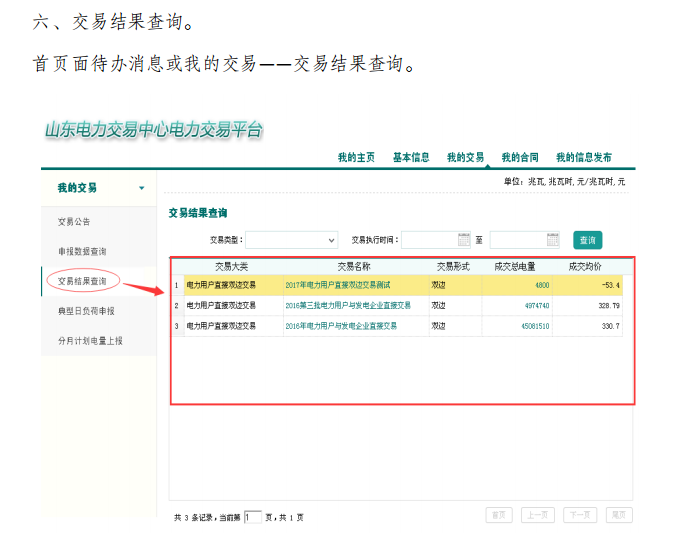The width and height of the screenshot is (679, 539).
Task: Select the 我的合同 tab
Action: point(520,157)
